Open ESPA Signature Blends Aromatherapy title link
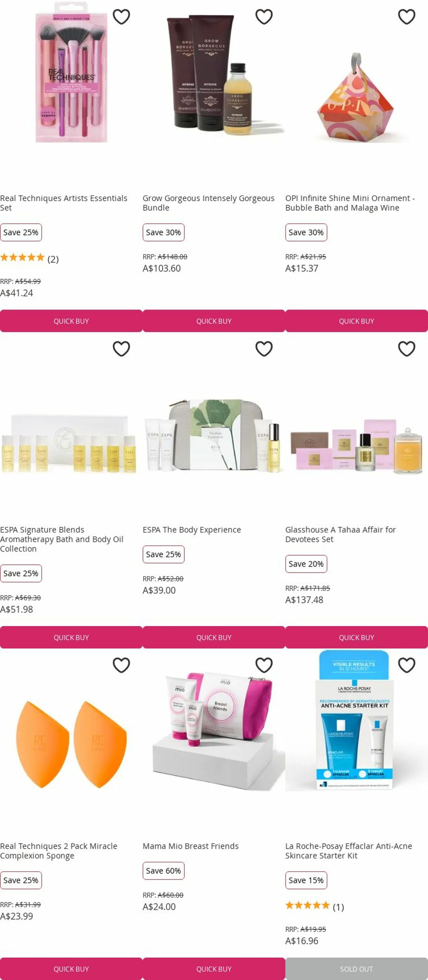The height and width of the screenshot is (980, 428). 62,539
